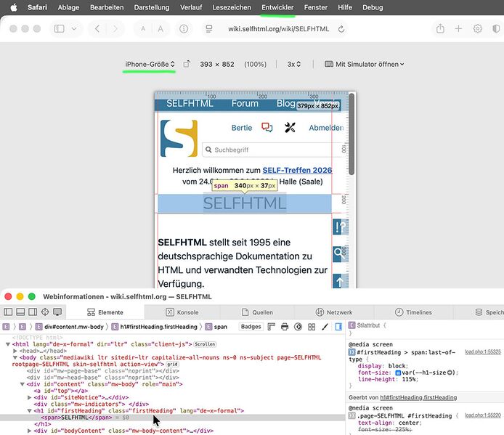Screen dimensions: 504x435
Task: Decrease text size with small A
Action: 143,29
